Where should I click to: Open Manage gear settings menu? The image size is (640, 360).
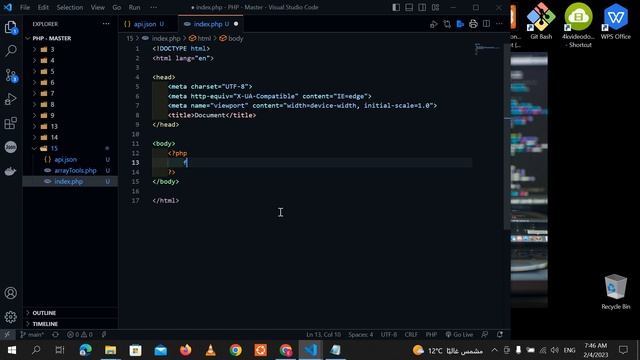click(11, 317)
